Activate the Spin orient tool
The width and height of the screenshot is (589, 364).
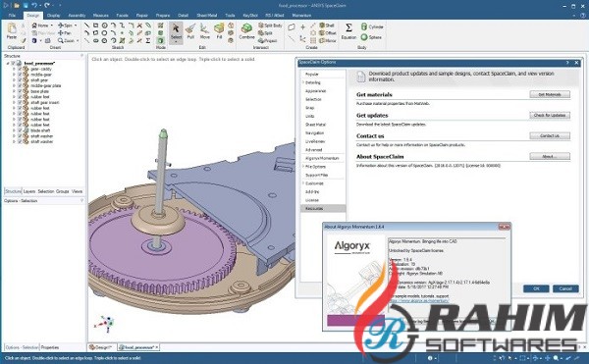(65, 26)
